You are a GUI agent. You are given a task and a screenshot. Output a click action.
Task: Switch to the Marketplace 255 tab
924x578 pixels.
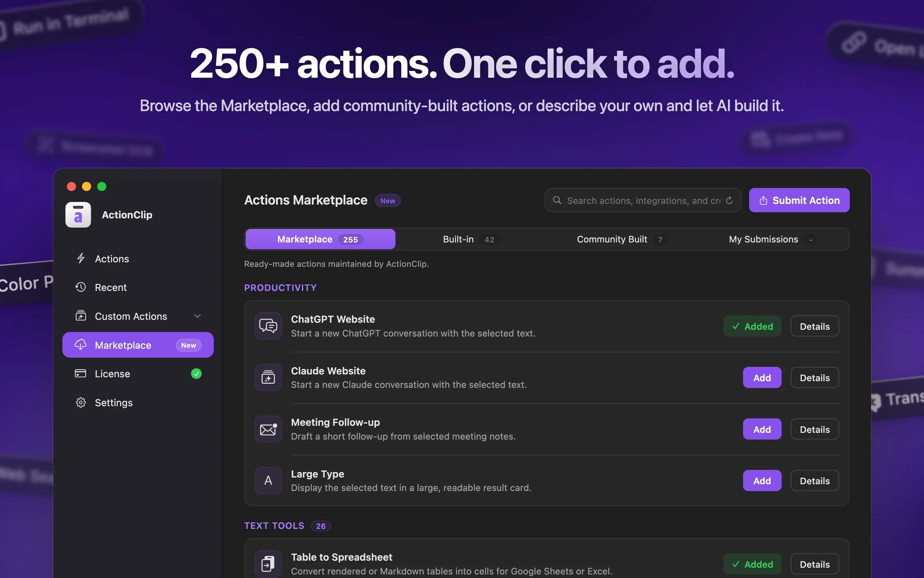coord(320,239)
